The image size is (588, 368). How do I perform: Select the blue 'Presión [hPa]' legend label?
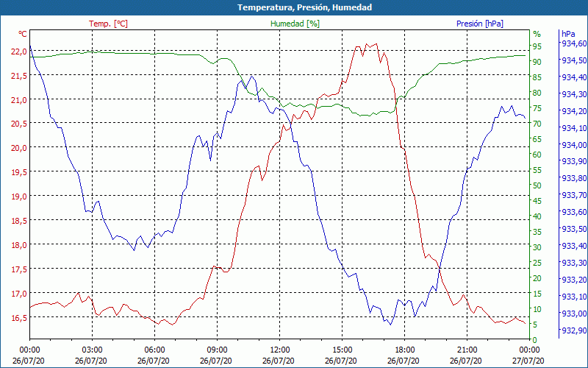(480, 24)
